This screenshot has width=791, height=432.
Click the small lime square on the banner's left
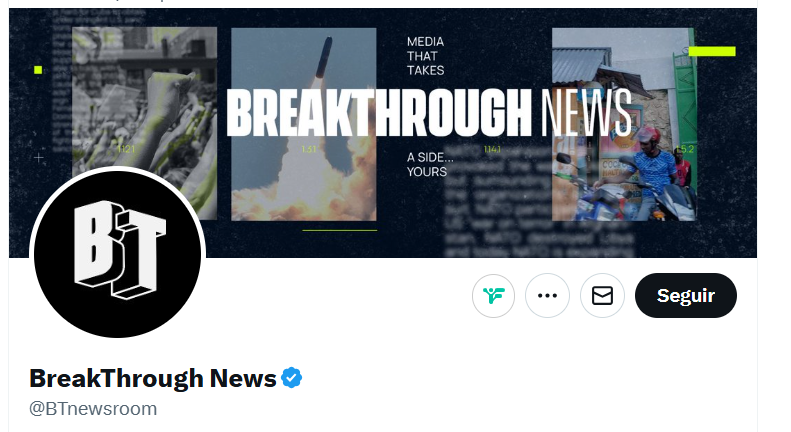(x=38, y=70)
